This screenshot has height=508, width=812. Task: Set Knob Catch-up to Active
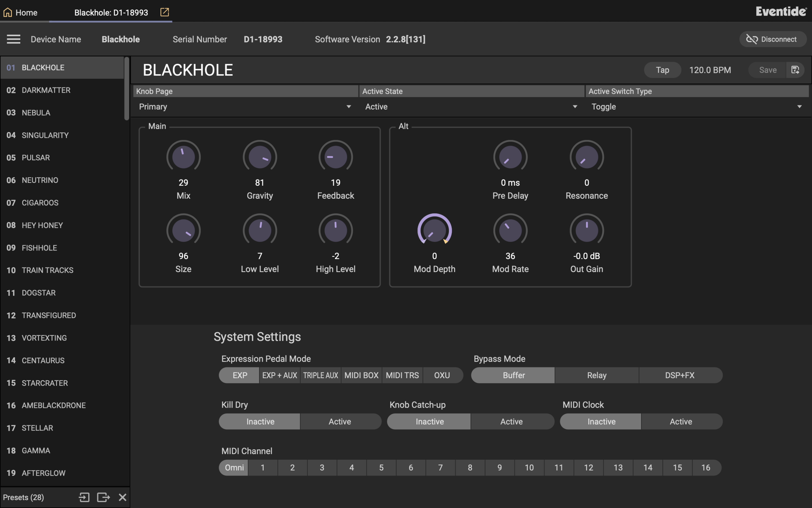click(512, 422)
